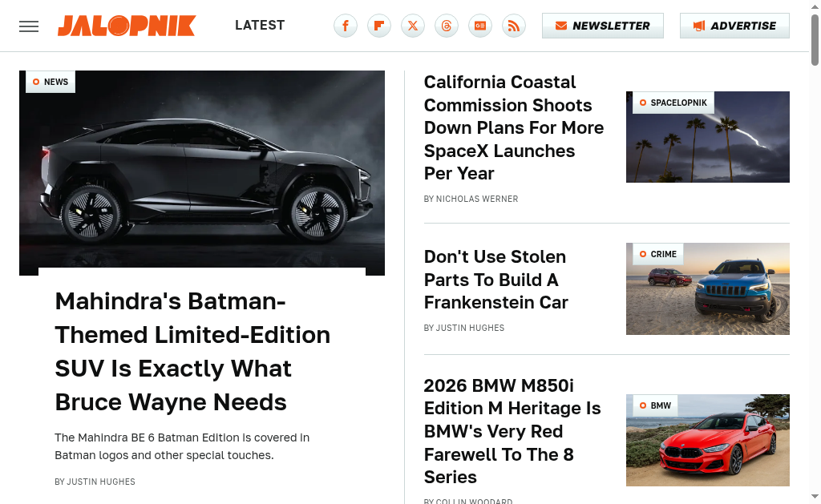Open the Google News icon
The width and height of the screenshot is (821, 504).
480,26
